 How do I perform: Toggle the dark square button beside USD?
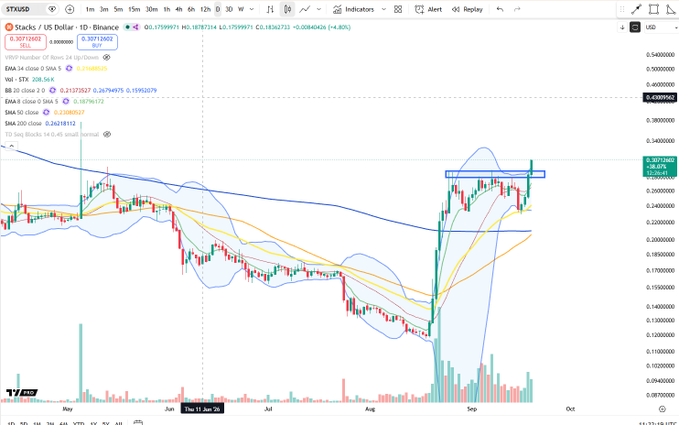point(635,27)
